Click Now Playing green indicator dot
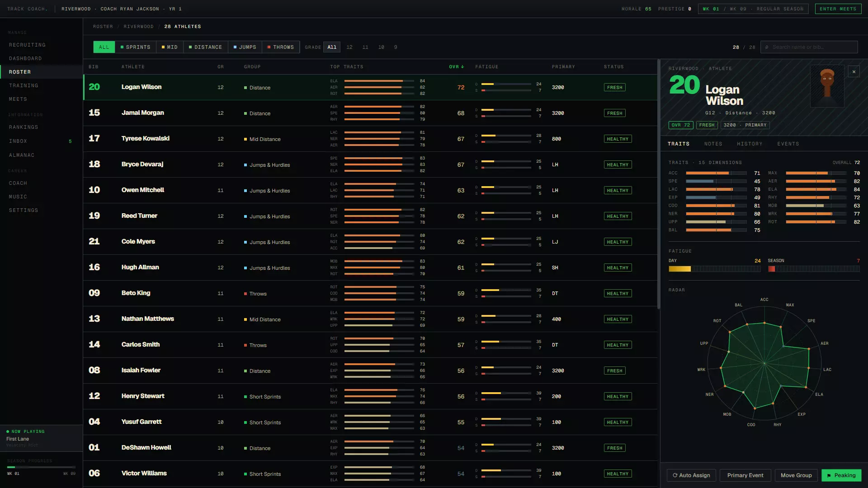 click(x=8, y=432)
